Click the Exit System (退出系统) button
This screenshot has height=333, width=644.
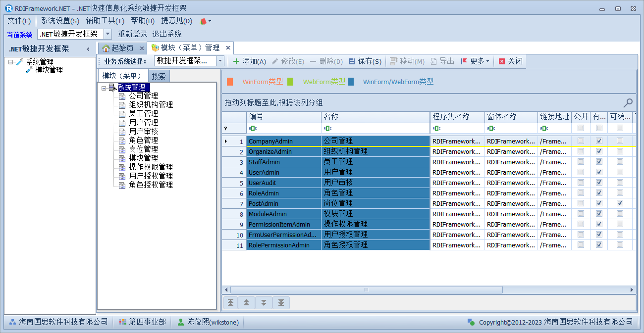coord(166,34)
